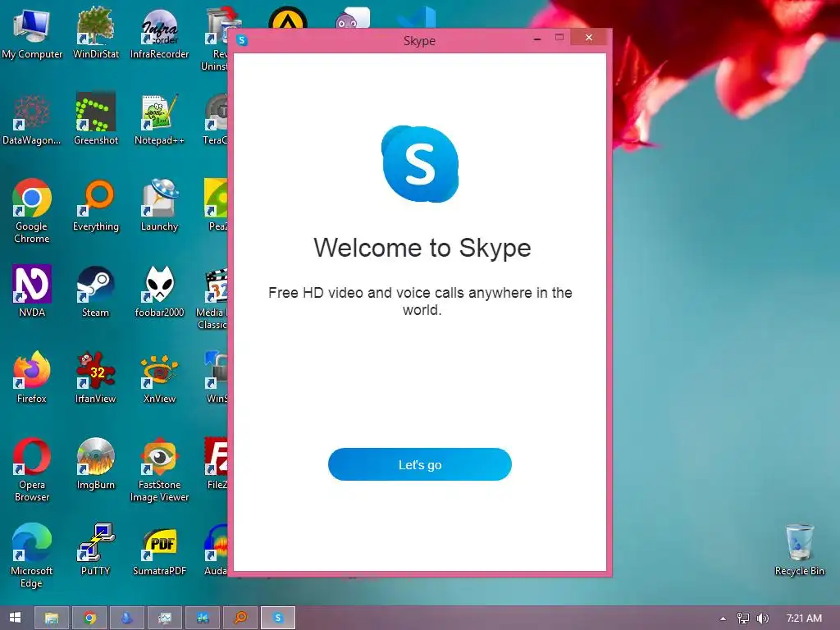Select the yellow AIMP icon above Skype window
The image size is (840, 630).
coord(288,18)
